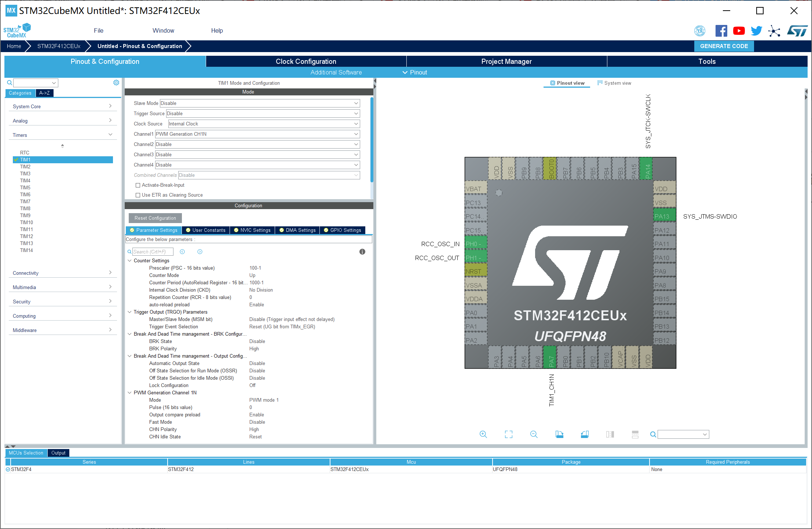Click the parameter info icon

(362, 252)
